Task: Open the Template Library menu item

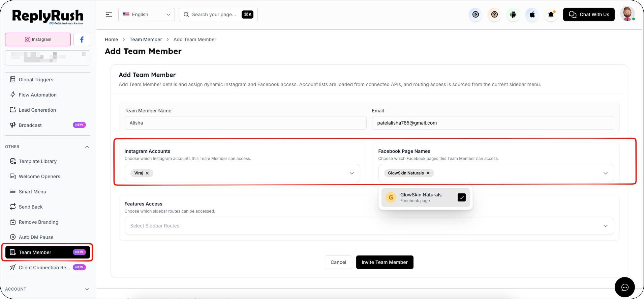Action: pyautogui.click(x=48, y=161)
